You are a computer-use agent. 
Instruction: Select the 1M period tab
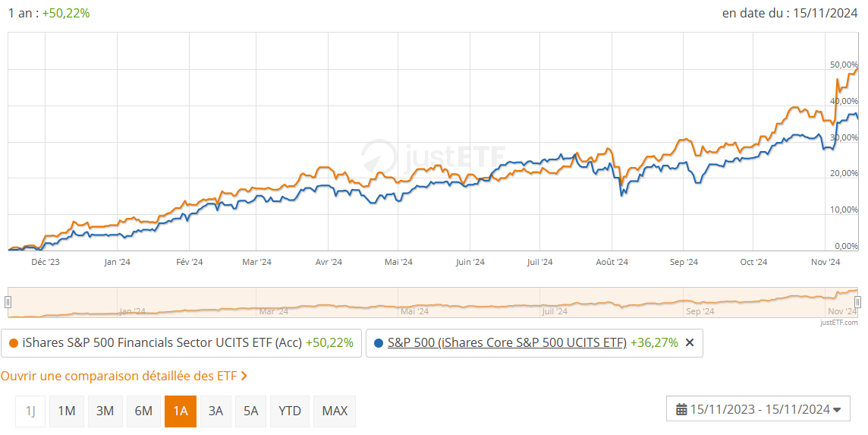[67, 411]
